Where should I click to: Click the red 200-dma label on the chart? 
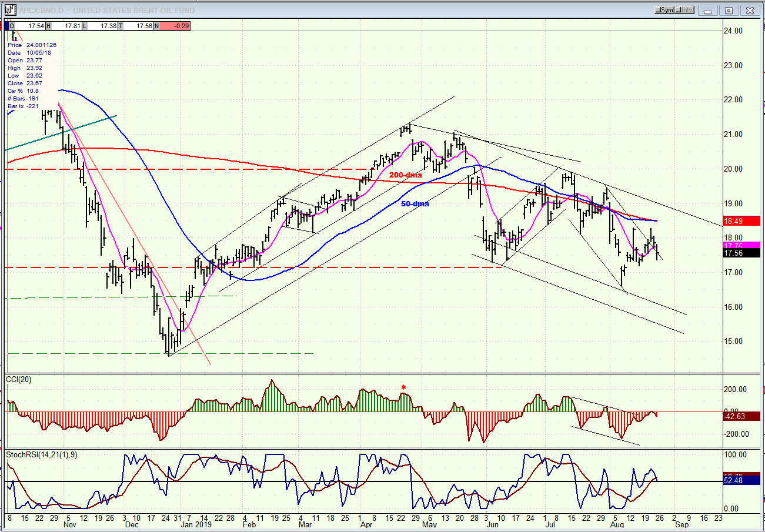[405, 175]
